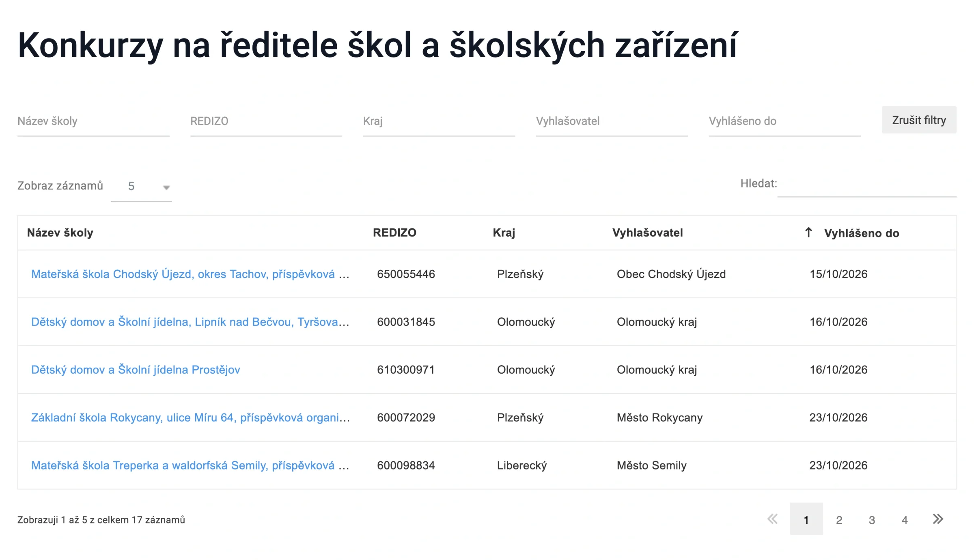The width and height of the screenshot is (974, 560).
Task: Sort by Kraj column header
Action: click(x=504, y=233)
